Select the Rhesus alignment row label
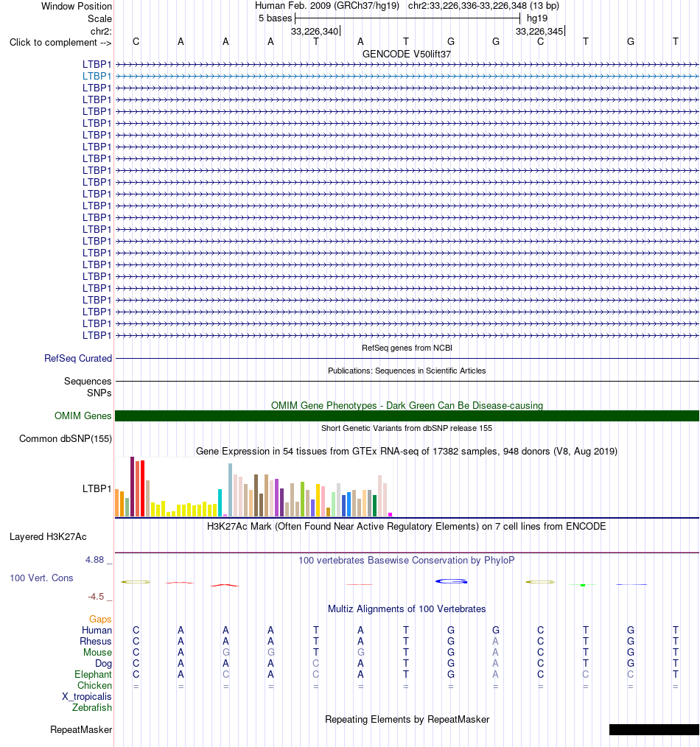This screenshot has height=747, width=700. (x=96, y=641)
